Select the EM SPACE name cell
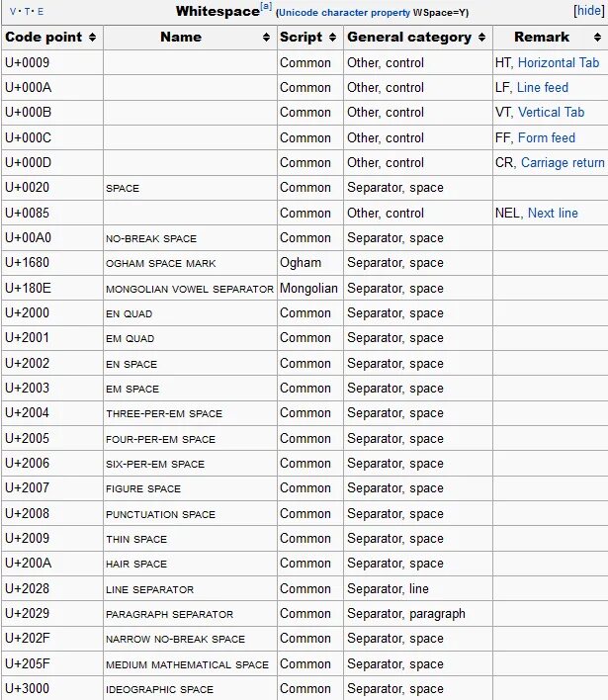 point(190,389)
